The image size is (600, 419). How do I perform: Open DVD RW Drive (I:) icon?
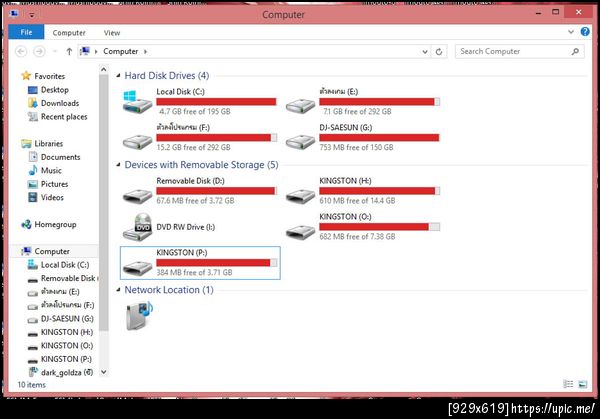pyautogui.click(x=138, y=227)
